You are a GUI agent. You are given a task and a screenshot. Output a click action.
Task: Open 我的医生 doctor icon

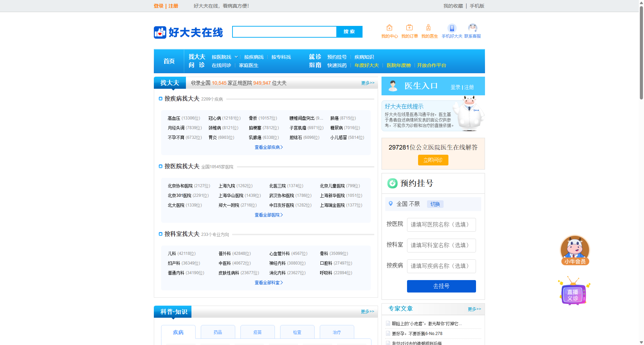pos(428,28)
